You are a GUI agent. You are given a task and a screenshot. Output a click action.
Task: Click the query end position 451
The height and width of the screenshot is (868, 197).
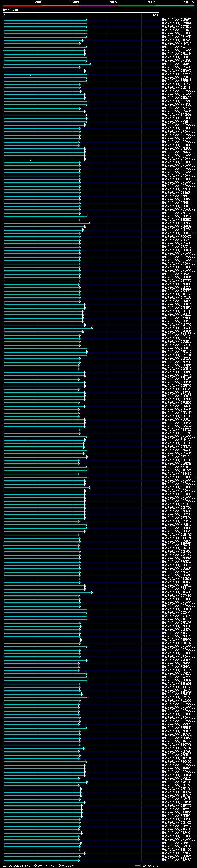tap(155, 15)
